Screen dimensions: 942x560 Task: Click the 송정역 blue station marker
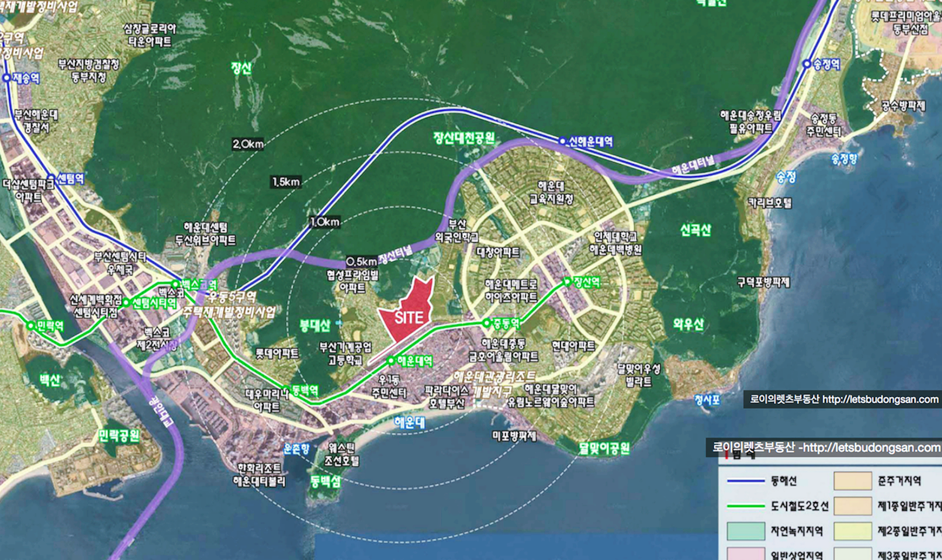coord(807,64)
